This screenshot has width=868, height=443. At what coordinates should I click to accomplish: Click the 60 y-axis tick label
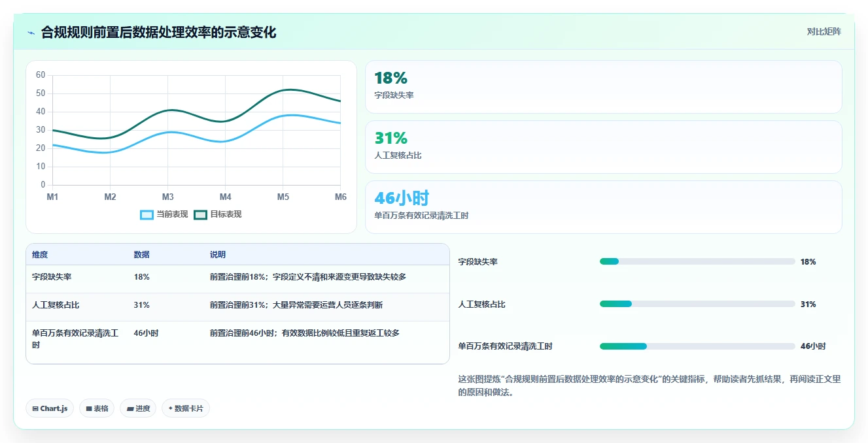pyautogui.click(x=41, y=75)
